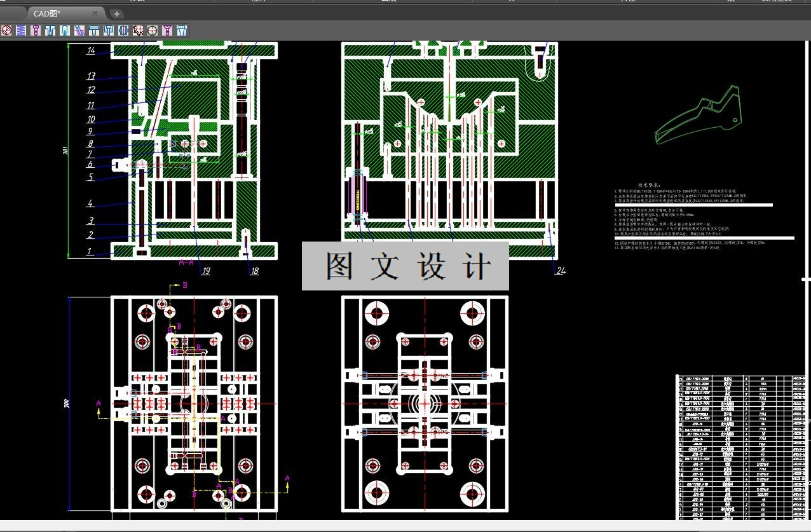811x532 pixels.
Task: Select the countersunk screw tool icon
Action: [x=167, y=30]
